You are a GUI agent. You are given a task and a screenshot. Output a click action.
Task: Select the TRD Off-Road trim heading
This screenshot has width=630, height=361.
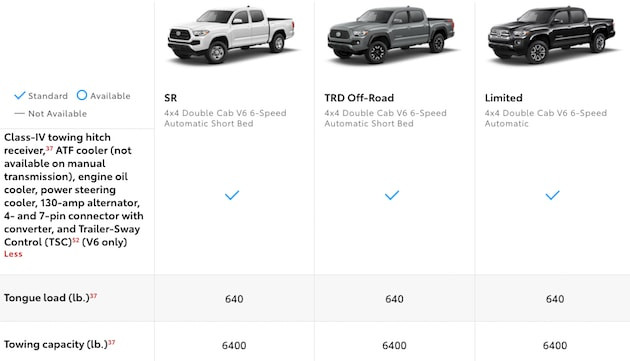click(x=359, y=98)
